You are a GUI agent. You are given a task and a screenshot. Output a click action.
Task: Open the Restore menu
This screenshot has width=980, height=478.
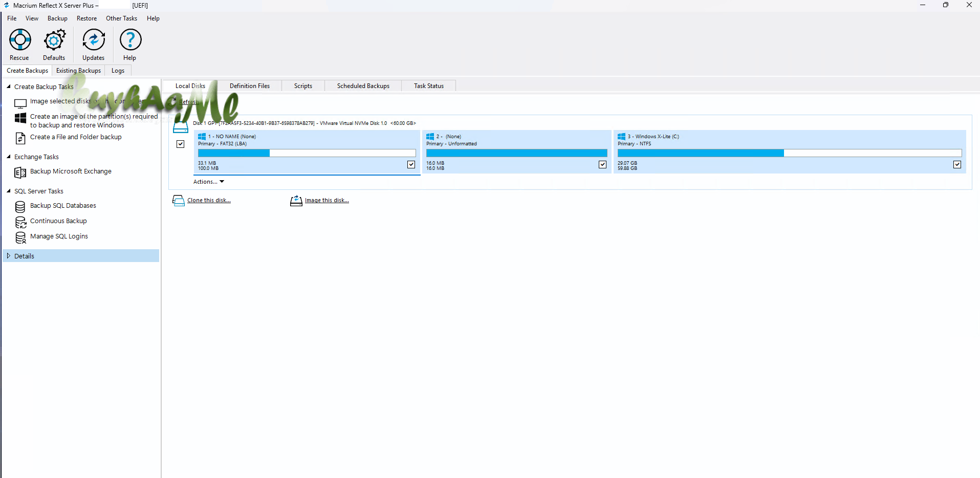[86, 18]
